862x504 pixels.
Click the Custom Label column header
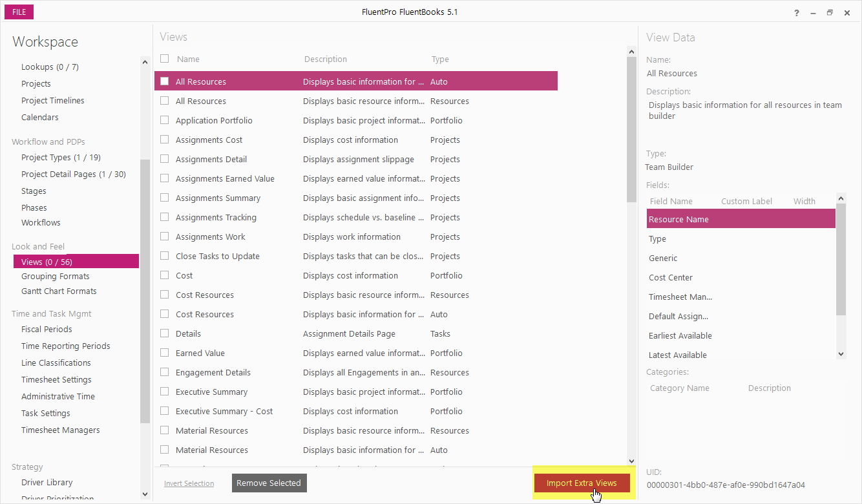(746, 202)
